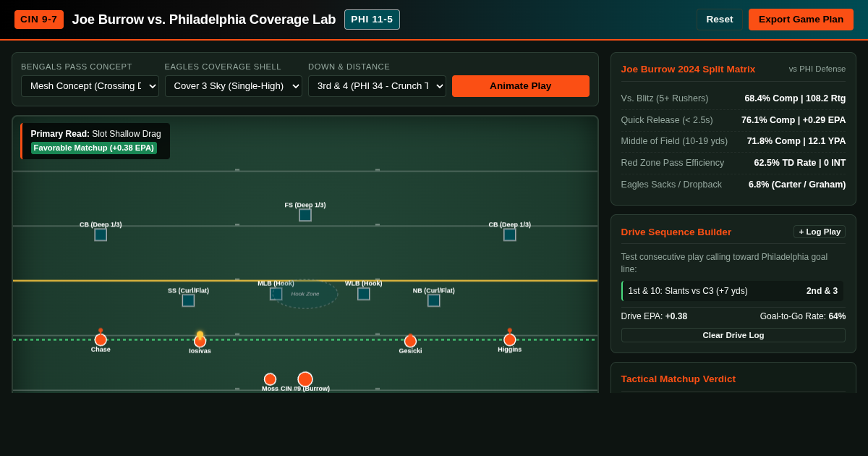
Task: Select the Higgins receiver marker
Action: pyautogui.click(x=509, y=339)
